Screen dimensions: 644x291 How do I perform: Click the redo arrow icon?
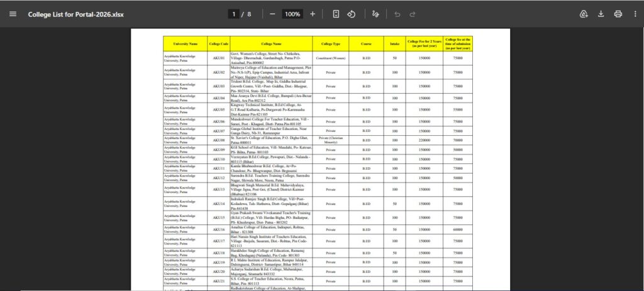(413, 14)
